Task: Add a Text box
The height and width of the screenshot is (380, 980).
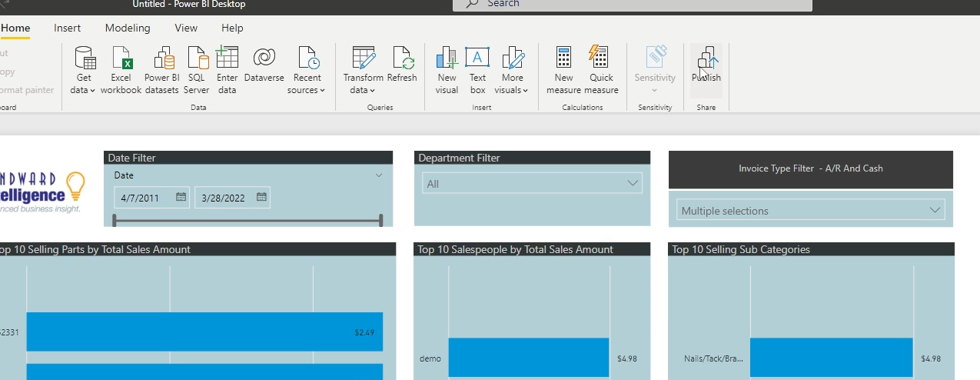Action: [478, 70]
